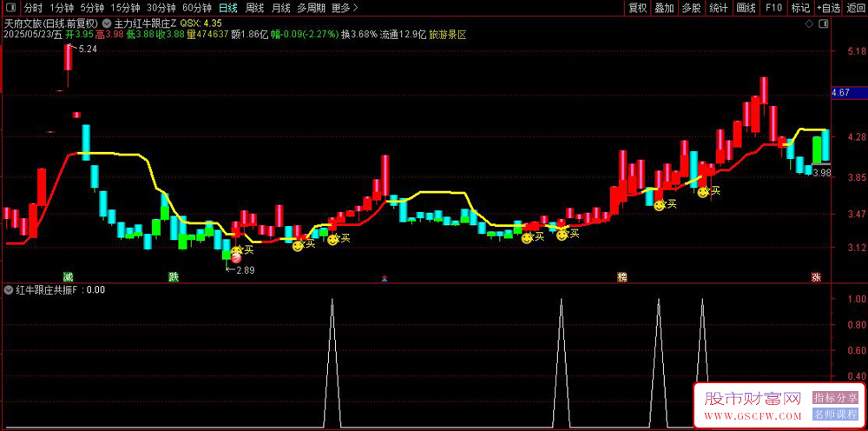Click the green 减 event marker
This screenshot has width=868, height=431.
[68, 277]
